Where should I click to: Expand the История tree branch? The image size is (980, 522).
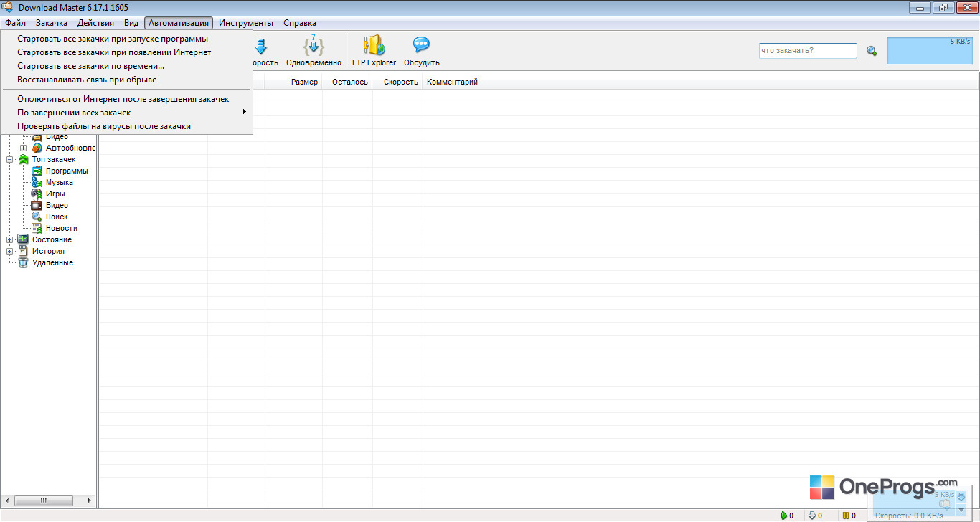tap(10, 251)
